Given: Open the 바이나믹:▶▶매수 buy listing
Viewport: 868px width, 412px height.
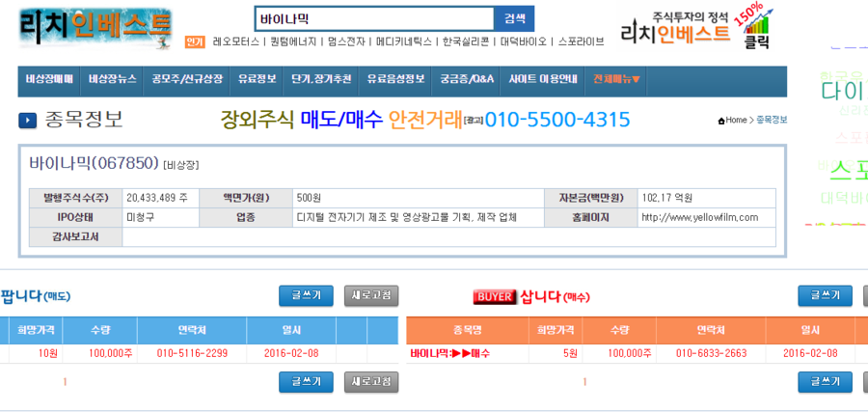Looking at the screenshot, I should click(450, 353).
